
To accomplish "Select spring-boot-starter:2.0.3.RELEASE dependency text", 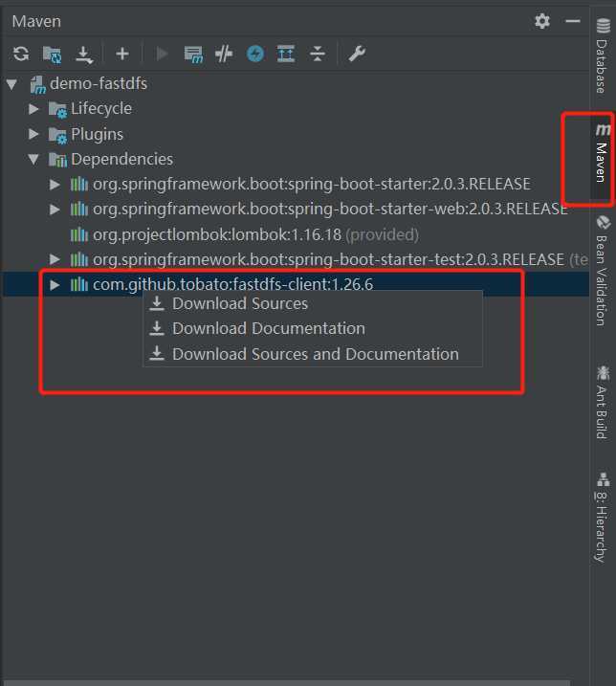I will (x=312, y=185).
